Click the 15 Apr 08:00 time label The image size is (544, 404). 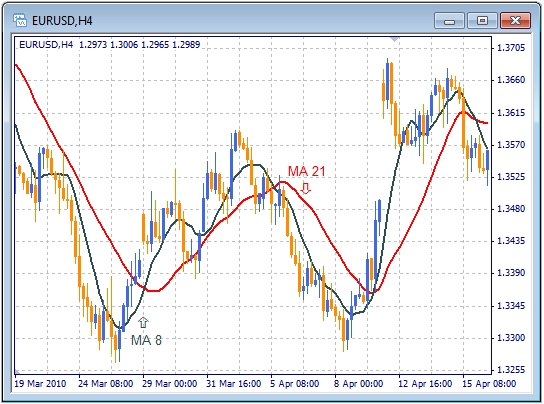tap(489, 384)
